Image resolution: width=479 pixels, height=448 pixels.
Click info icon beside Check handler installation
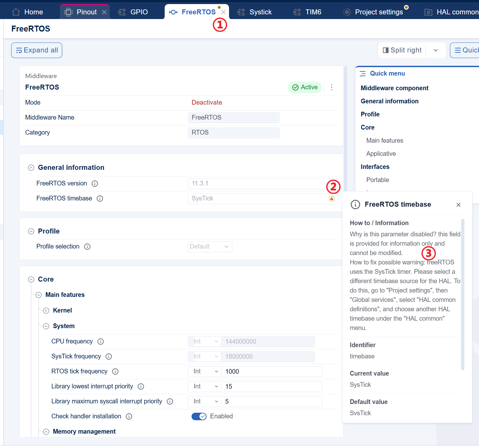coord(129,416)
